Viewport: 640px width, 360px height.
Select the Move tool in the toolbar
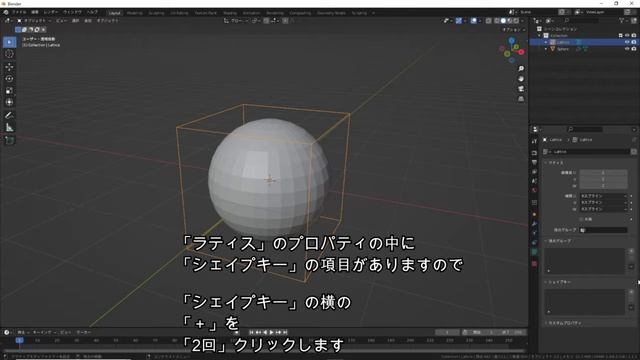(x=9, y=67)
